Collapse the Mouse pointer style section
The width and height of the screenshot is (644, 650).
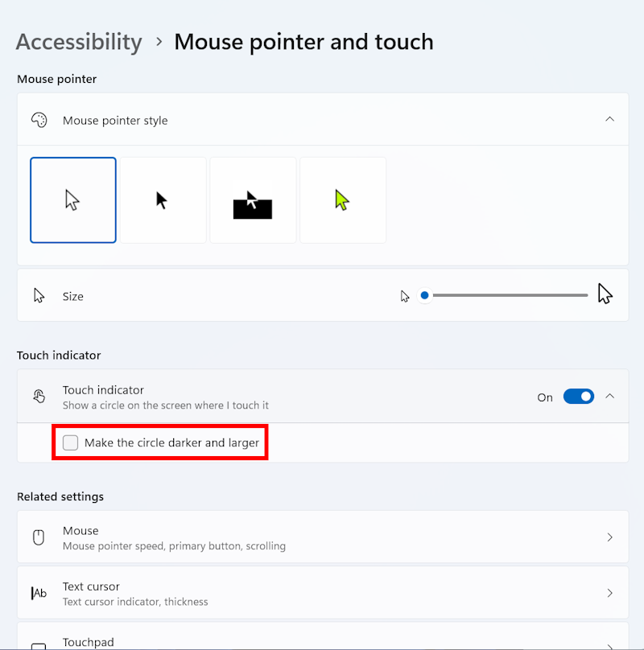click(x=609, y=119)
